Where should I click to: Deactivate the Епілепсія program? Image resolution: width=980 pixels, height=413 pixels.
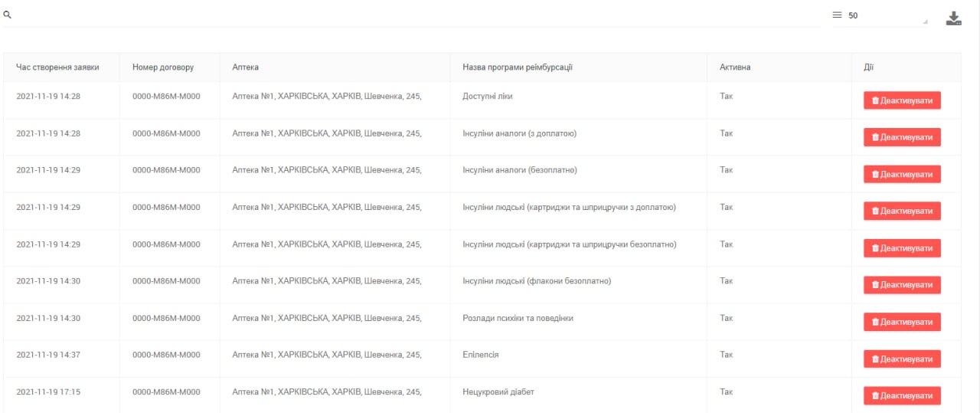pyautogui.click(x=902, y=359)
